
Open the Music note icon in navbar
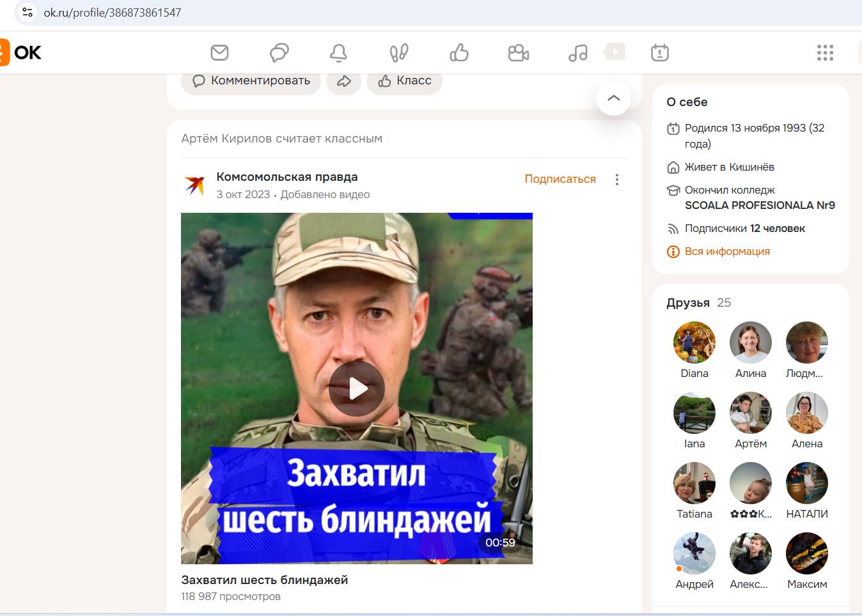(577, 52)
